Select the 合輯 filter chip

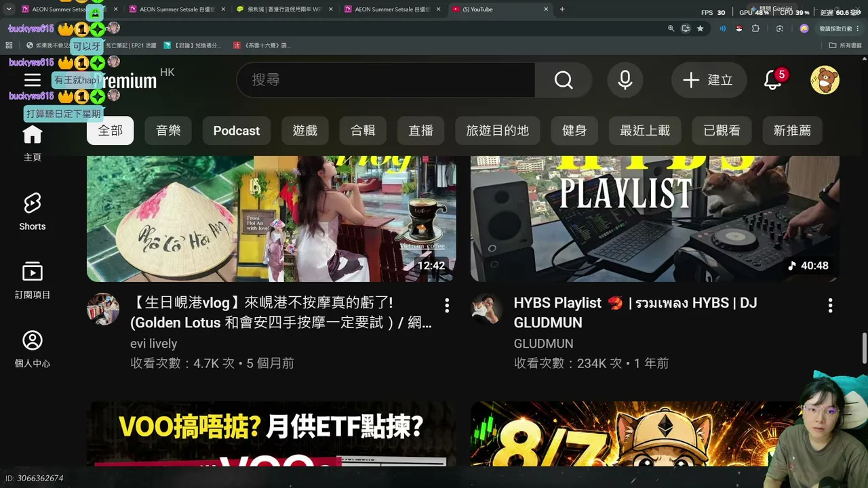[363, 131]
